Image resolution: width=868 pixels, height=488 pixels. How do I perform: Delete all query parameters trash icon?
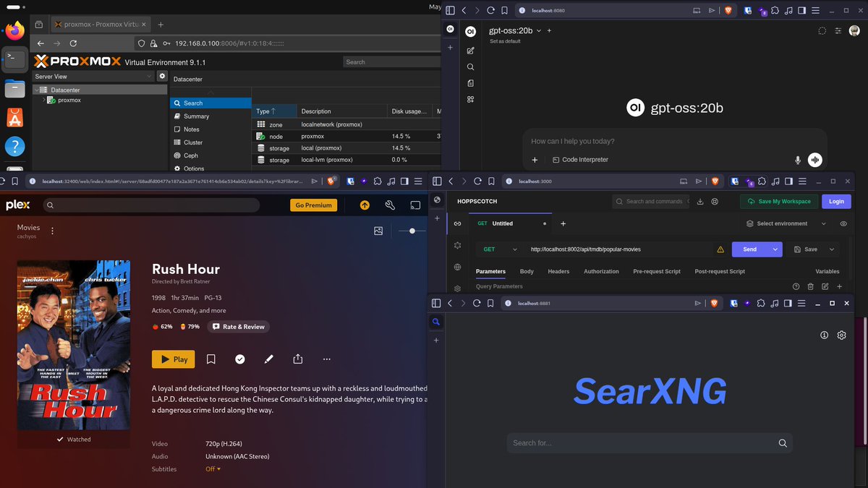pos(811,287)
